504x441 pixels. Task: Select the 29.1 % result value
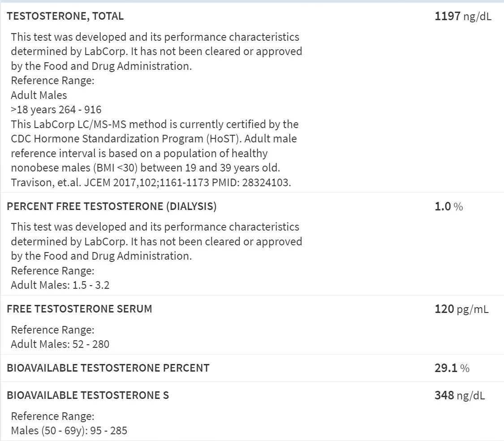[452, 368]
